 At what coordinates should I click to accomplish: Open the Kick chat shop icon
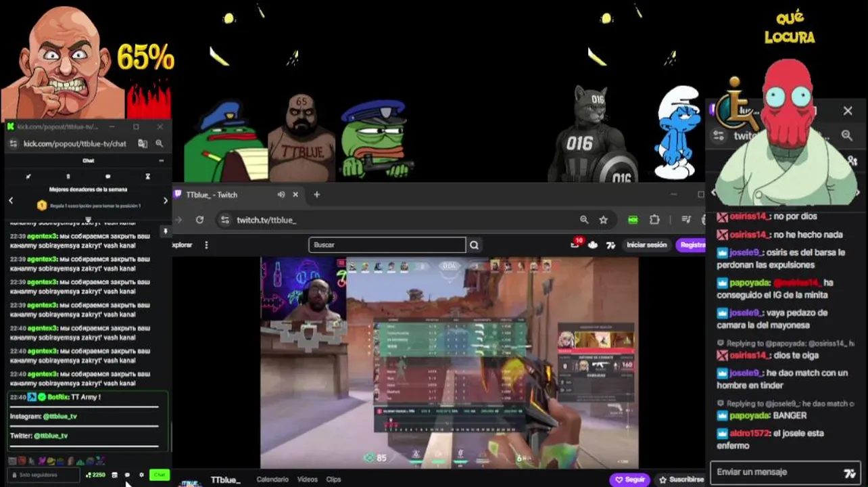tap(114, 475)
